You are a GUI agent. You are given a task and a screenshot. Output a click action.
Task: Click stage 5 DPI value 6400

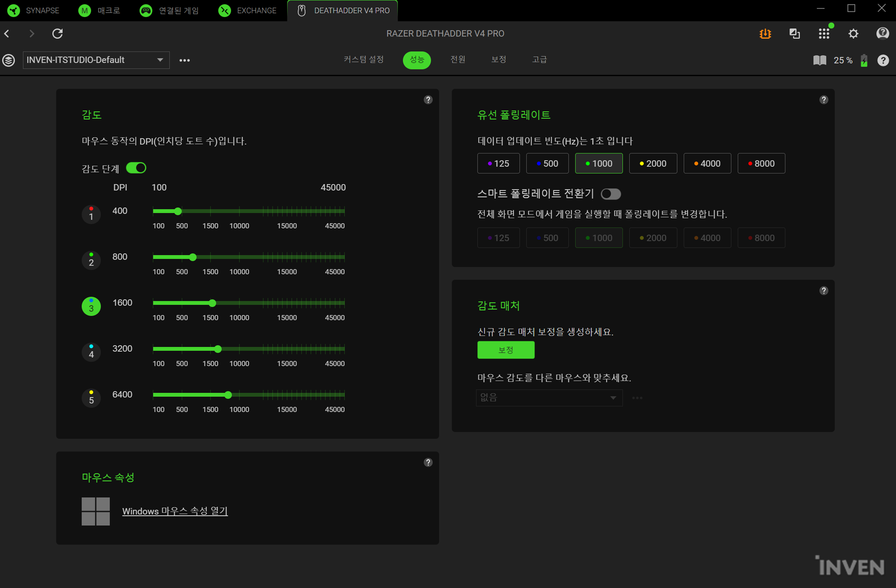click(x=122, y=395)
